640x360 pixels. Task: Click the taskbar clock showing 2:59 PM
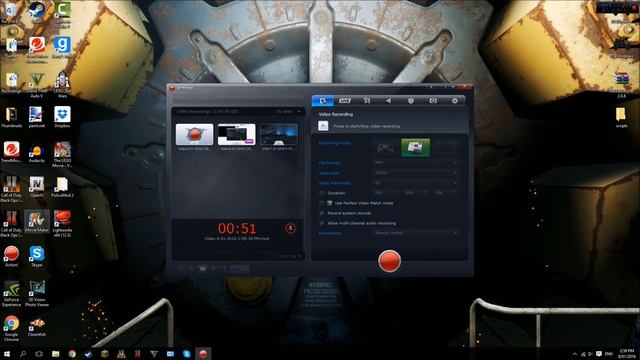coord(627,353)
